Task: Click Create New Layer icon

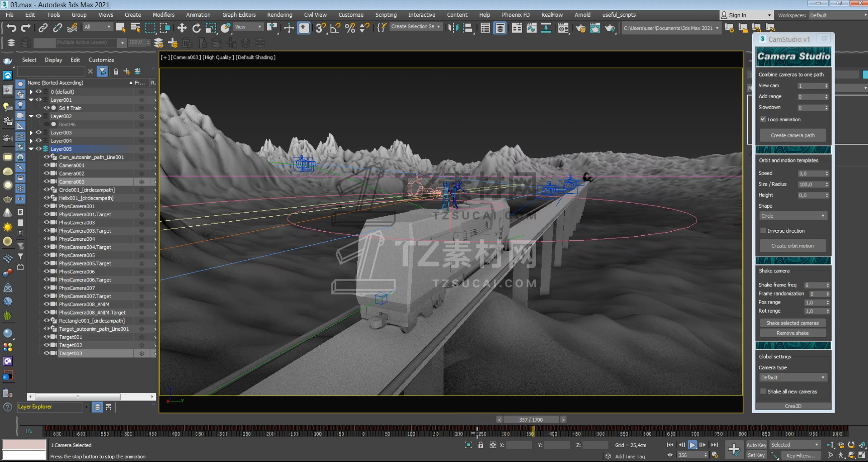Action: 173,43
